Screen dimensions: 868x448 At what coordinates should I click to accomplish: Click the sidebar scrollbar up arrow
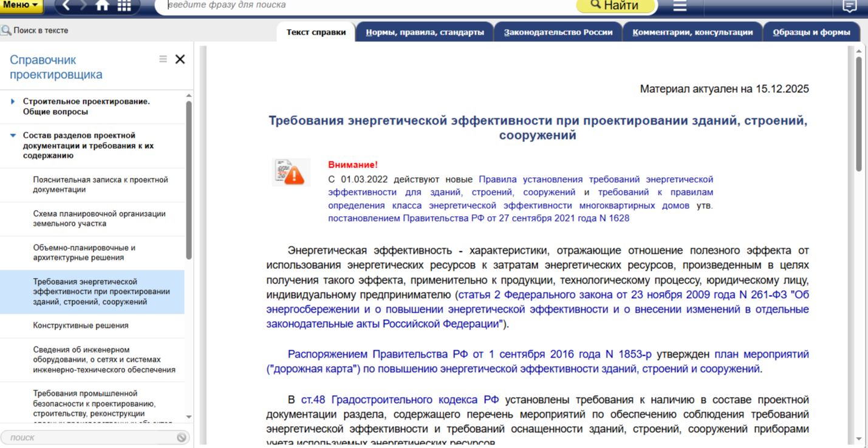189,96
